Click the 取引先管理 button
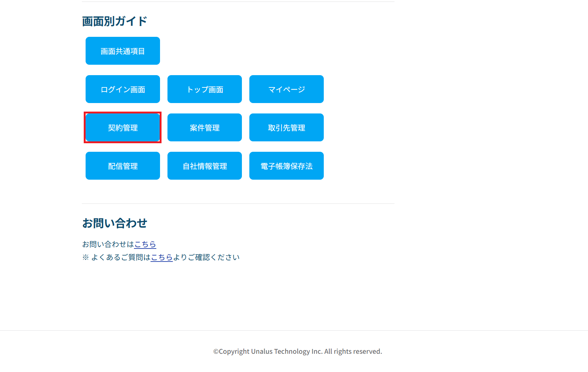 click(x=287, y=128)
